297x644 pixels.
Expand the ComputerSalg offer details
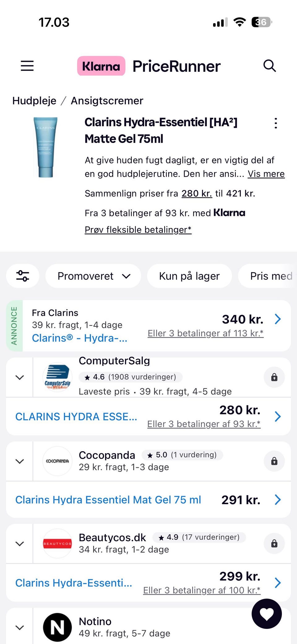point(20,378)
